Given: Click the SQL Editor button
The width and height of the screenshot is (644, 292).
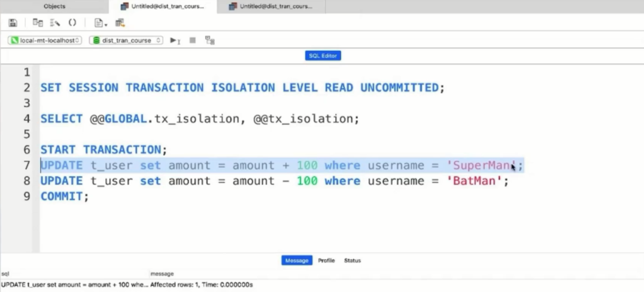Looking at the screenshot, I should click(323, 56).
